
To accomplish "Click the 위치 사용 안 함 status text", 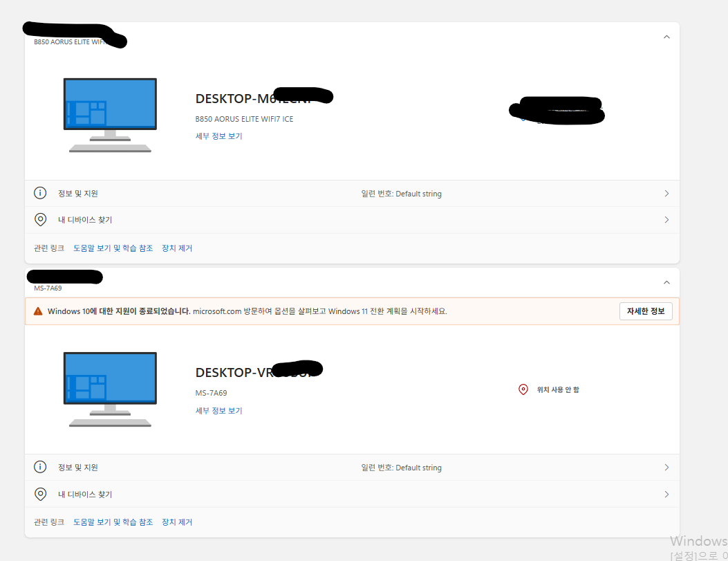I will pyautogui.click(x=558, y=389).
